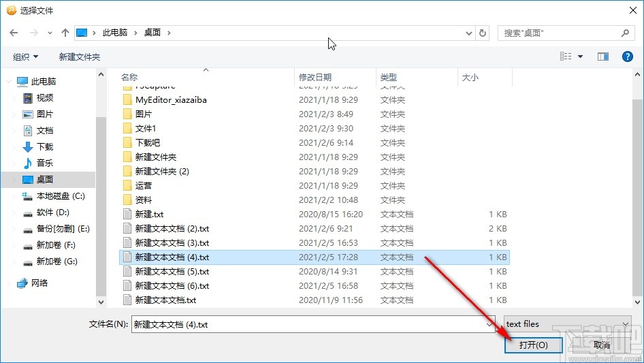644x363 pixels.
Task: Click the search magnifier icon
Action: 625,33
